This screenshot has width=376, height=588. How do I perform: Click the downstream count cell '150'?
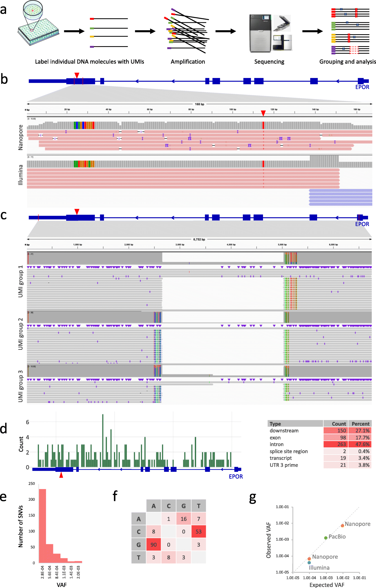click(x=336, y=430)
